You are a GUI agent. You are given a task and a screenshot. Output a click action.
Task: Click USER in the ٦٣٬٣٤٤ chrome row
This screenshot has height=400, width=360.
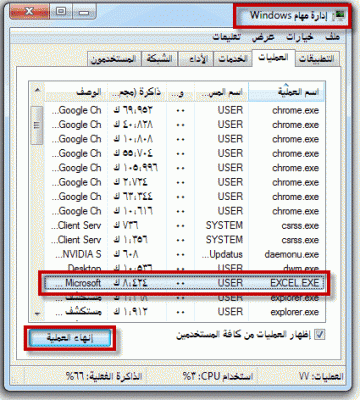pos(230,197)
